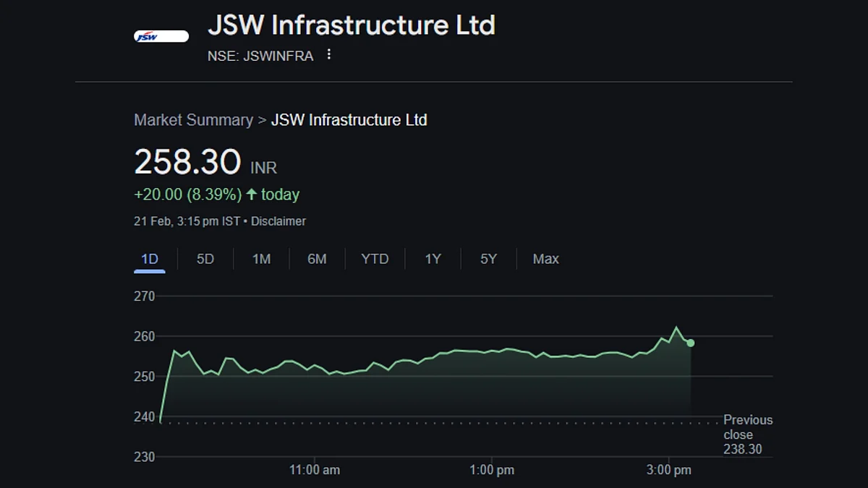The image size is (868, 488).
Task: Show the 1M chart range
Action: [x=261, y=259]
